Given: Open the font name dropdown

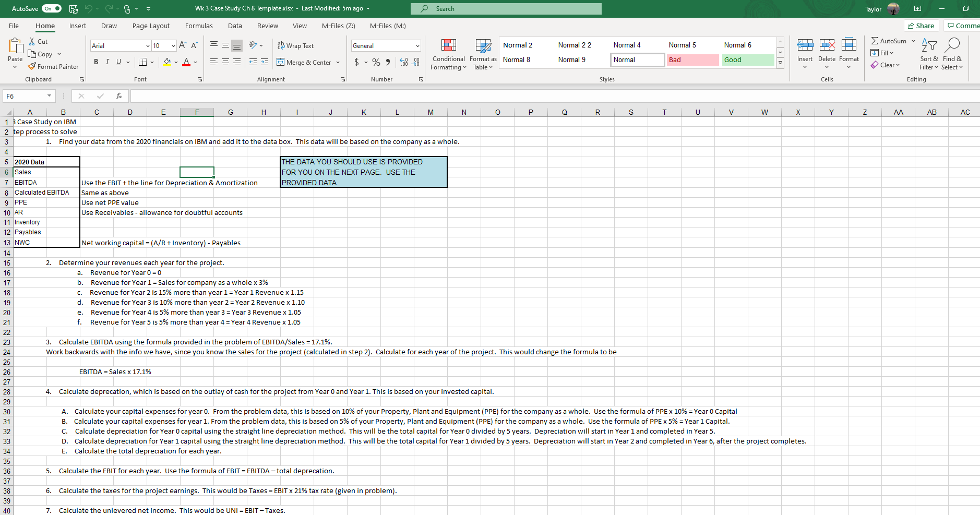Looking at the screenshot, I should (x=148, y=45).
